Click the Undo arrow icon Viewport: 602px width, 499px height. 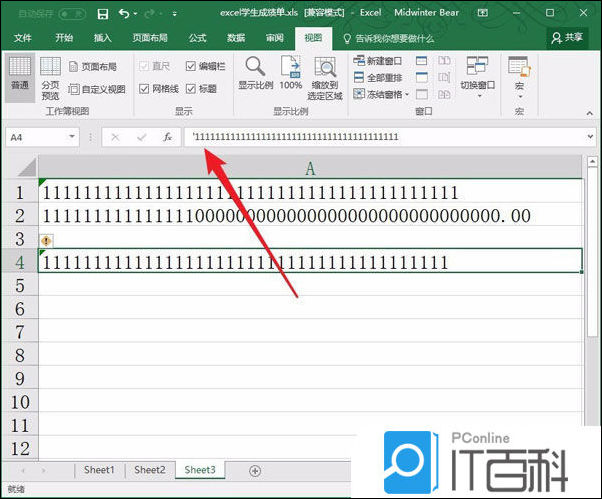click(x=124, y=14)
